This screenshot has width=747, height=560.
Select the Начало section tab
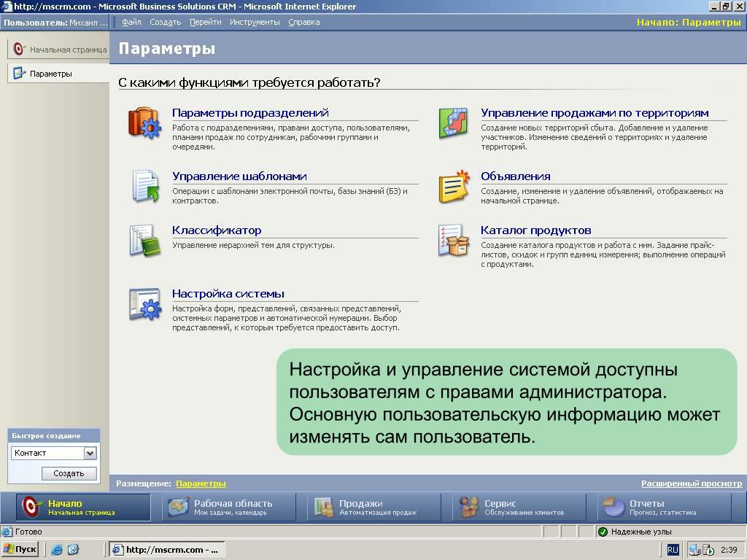83,507
